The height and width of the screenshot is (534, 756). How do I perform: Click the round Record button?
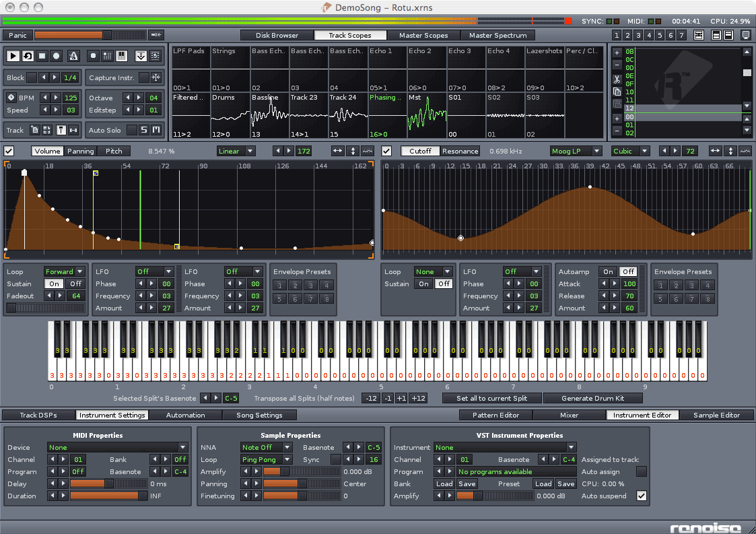pyautogui.click(x=57, y=56)
